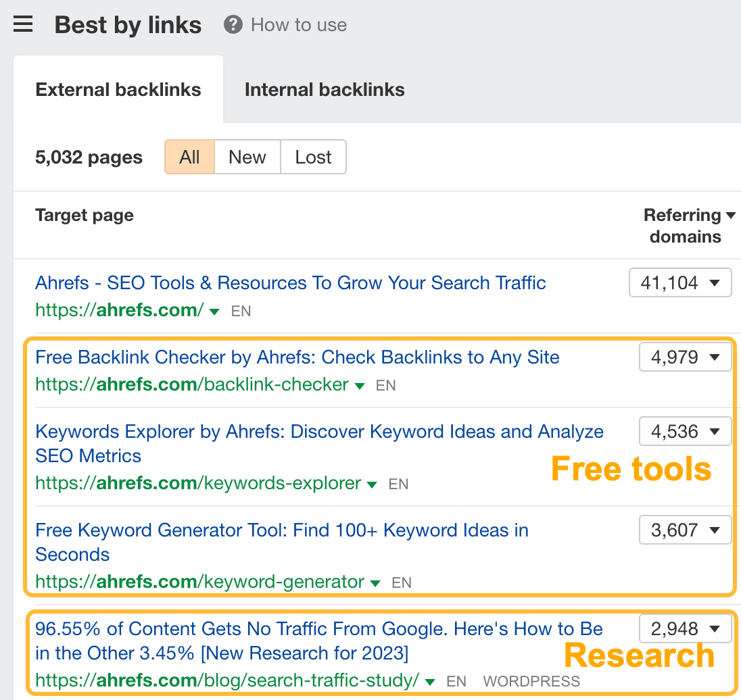Viewport: 741px width, 700px height.
Task: Click the How to use help icon
Action: 233,25
